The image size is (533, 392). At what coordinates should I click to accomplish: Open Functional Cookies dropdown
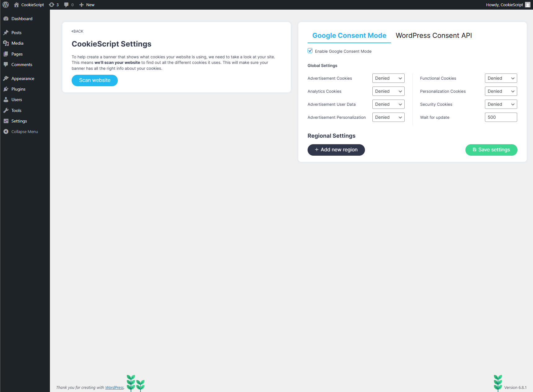(501, 78)
